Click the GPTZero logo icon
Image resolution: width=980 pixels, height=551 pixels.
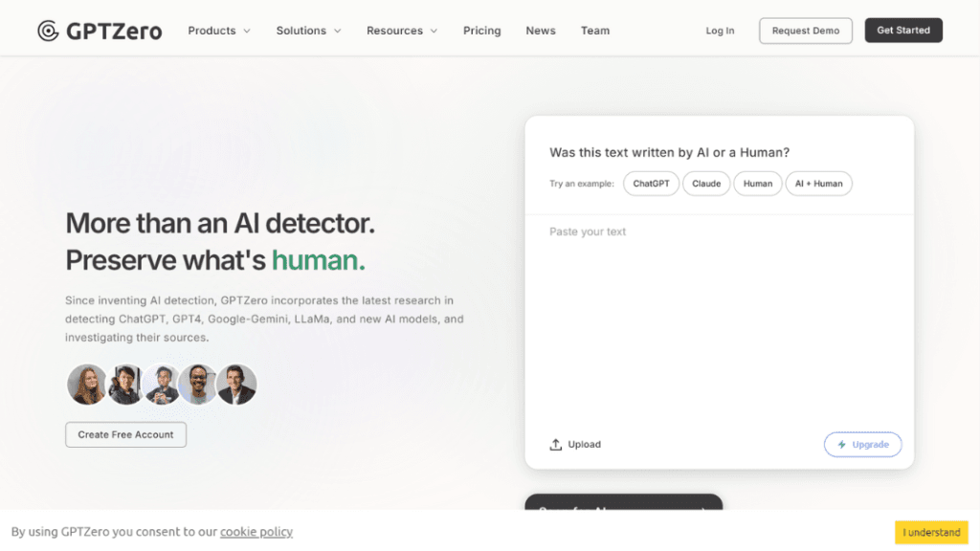[x=48, y=31]
